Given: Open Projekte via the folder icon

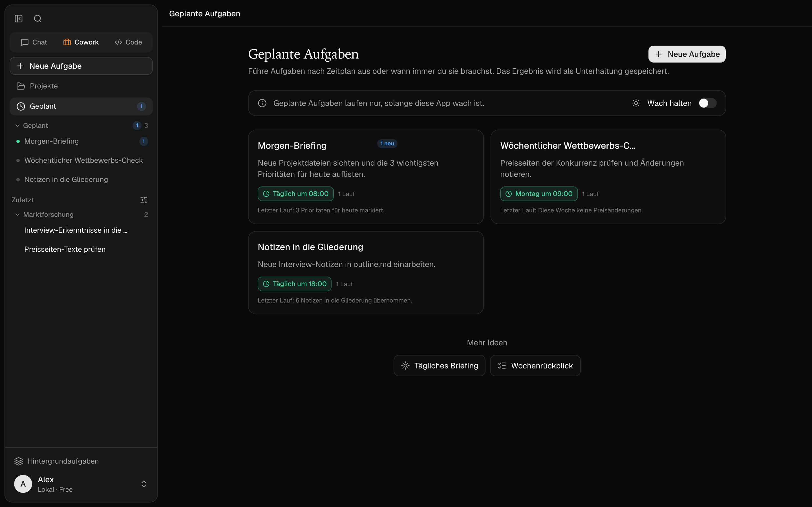Looking at the screenshot, I should tap(21, 86).
